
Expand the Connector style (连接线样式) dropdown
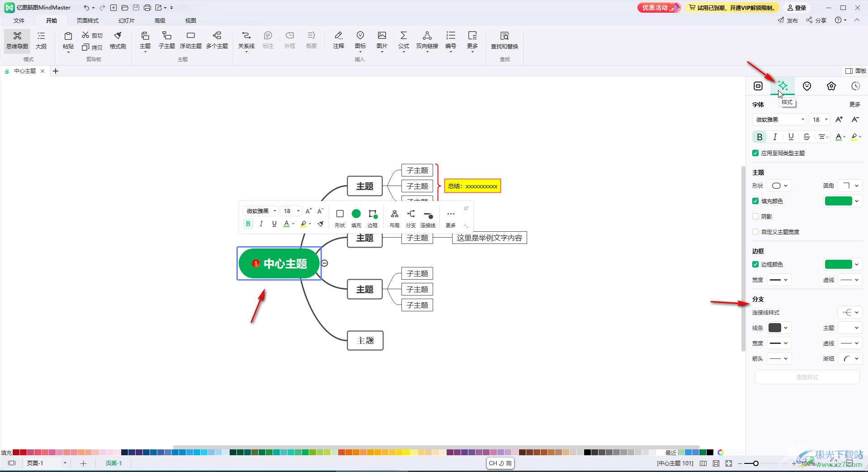(850, 312)
